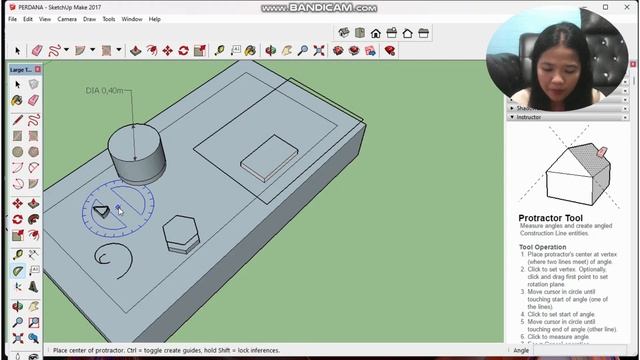Viewport: 640px width, 360px height.
Task: Click Zoom Extents in Getting Started toolbar
Action: (319, 51)
